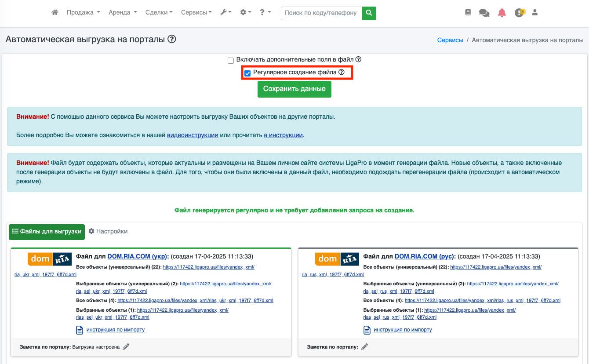Open the видеоинструкции link
Screen dimensions: 589x364
(x=193, y=135)
